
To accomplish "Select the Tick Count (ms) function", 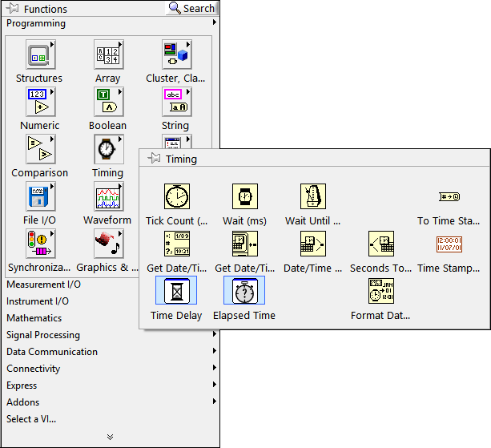I will [176, 196].
